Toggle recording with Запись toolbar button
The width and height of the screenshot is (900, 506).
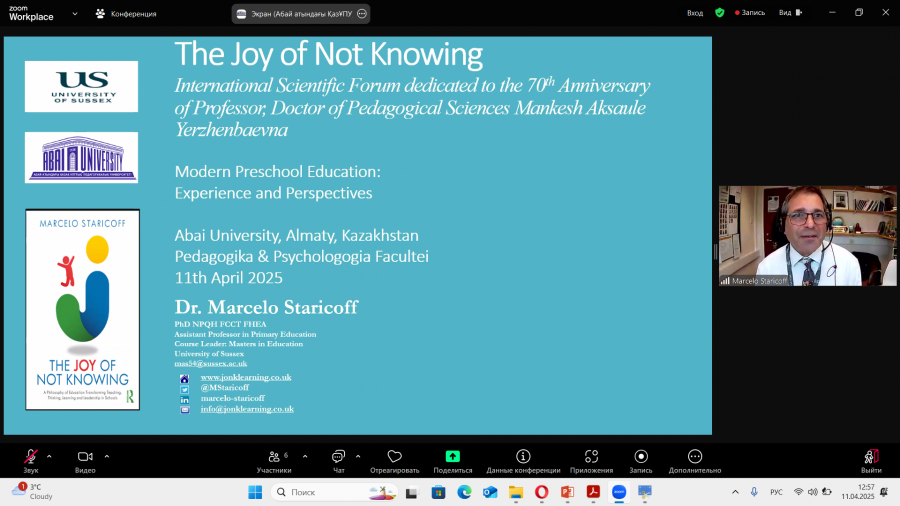641,461
